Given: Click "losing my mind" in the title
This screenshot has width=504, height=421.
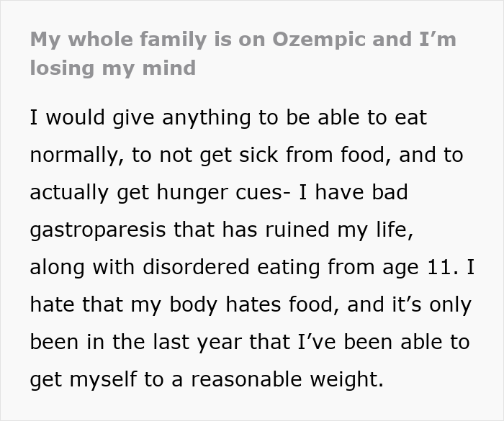Looking at the screenshot, I should tap(112, 69).
